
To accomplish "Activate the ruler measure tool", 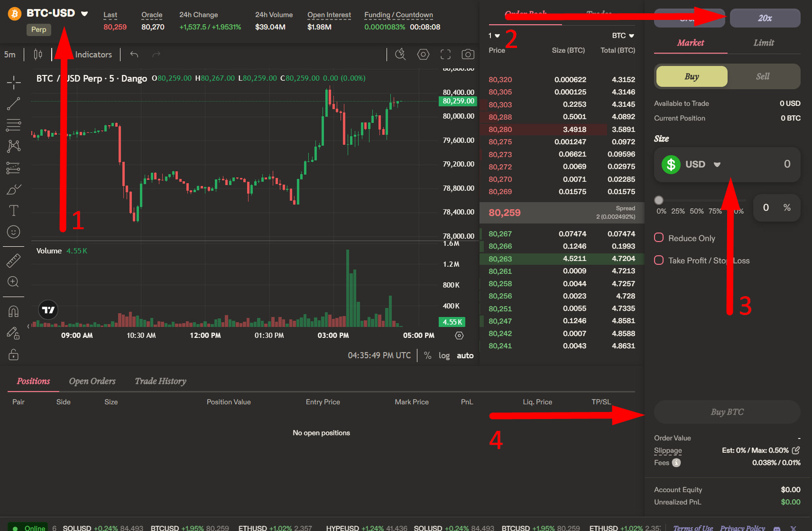I will [x=14, y=260].
